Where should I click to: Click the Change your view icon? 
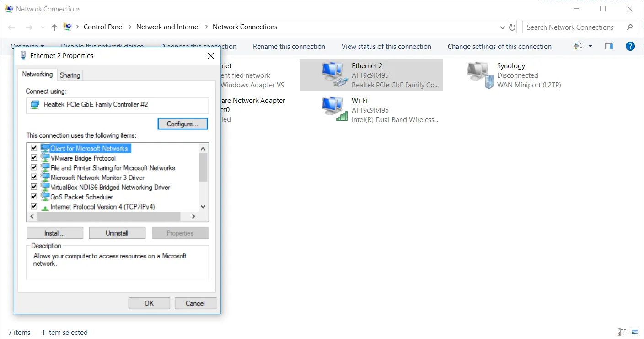coord(578,46)
